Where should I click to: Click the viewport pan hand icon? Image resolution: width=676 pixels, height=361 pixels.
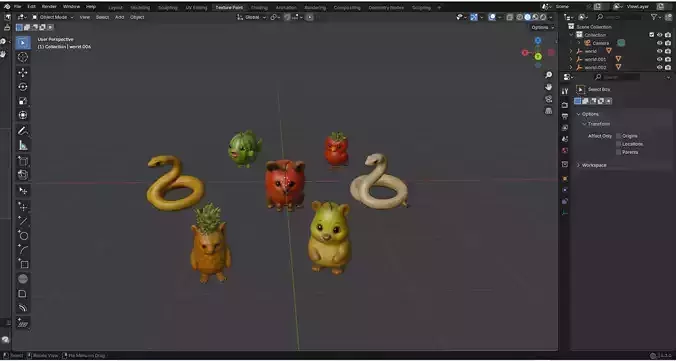pyautogui.click(x=548, y=87)
